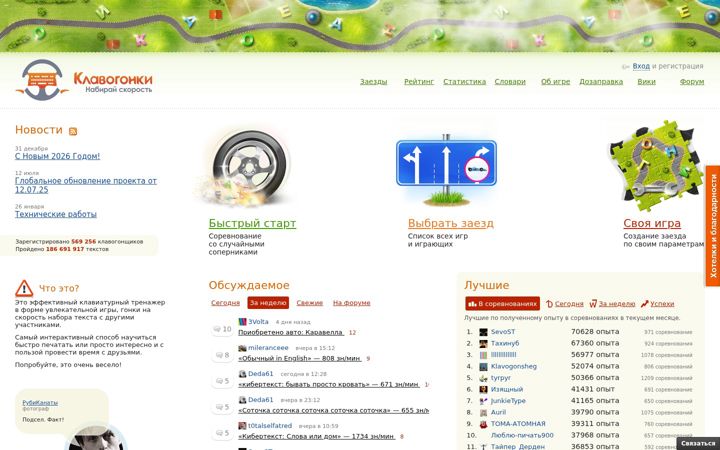The height and width of the screenshot is (450, 720).
Task: Click avatar icon beside JunkieType
Action: pos(484,401)
